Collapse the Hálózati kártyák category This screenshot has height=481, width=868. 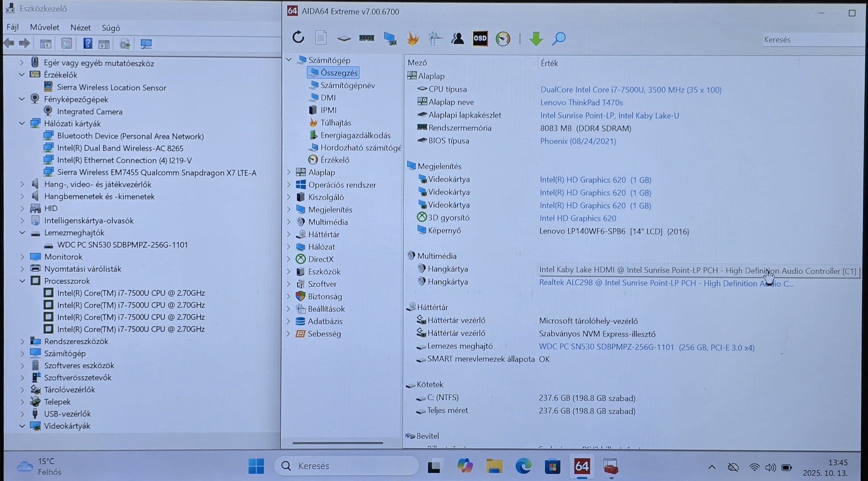click(22, 123)
